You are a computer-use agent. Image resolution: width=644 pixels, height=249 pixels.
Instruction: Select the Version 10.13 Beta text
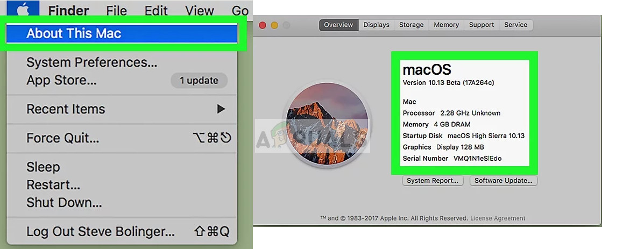449,83
